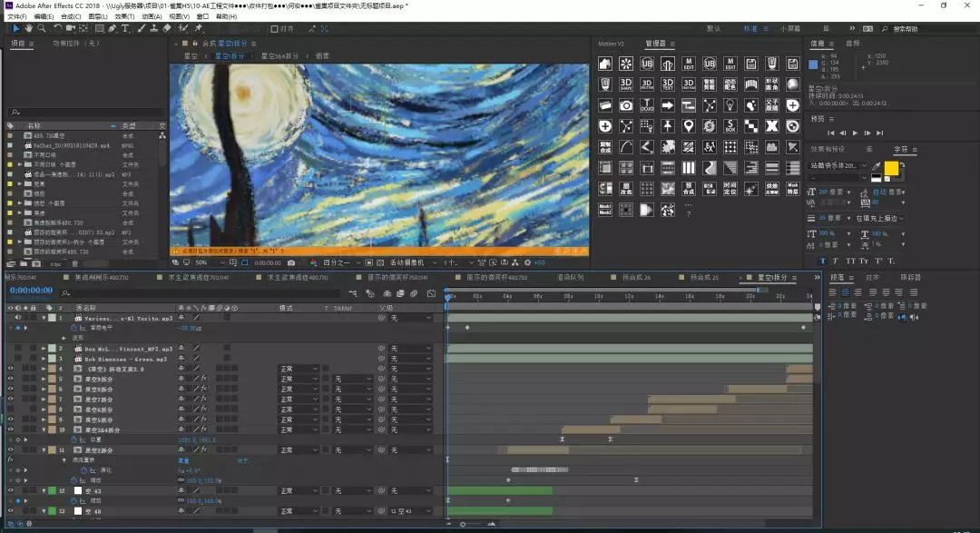Viewport: 980px width, 533px height.
Task: Click the camera snapshot icon in Motion panel
Action: pyautogui.click(x=626, y=105)
